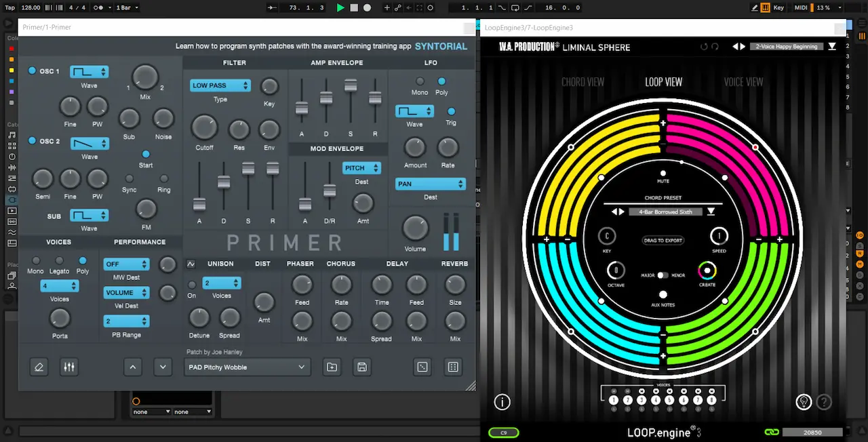Click the save patch disk icon

pos(362,367)
